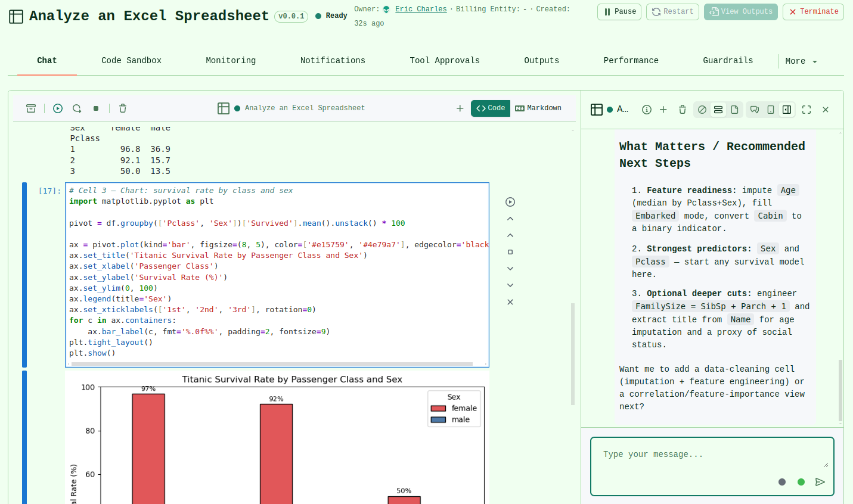
Task: Run all cells with notebook toolbar play icon
Action: point(58,108)
